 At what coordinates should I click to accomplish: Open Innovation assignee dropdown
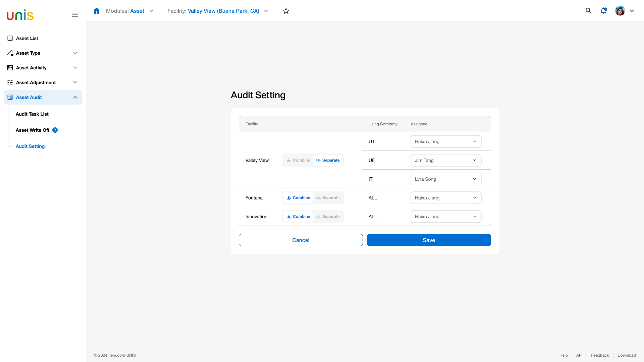coord(446,217)
